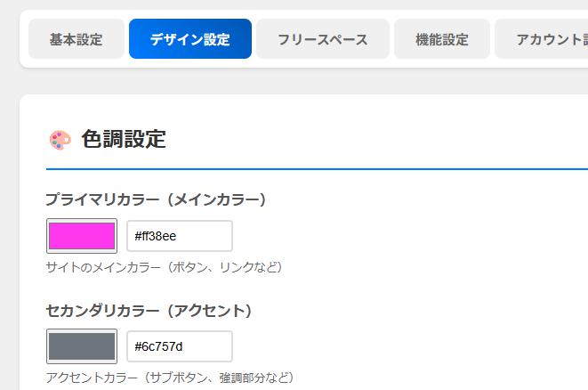This screenshot has height=390, width=588.
Task: Open the 基本設定 tab
Action: (76, 39)
